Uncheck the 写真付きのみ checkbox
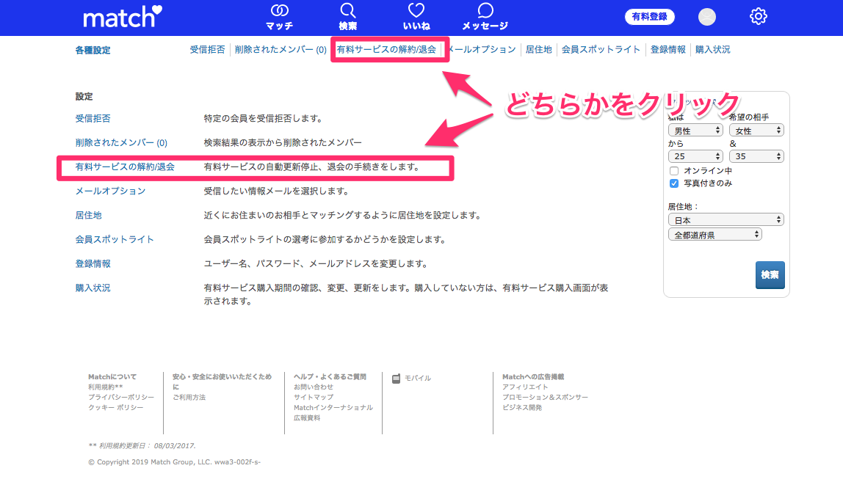This screenshot has width=843, height=504. pyautogui.click(x=673, y=183)
